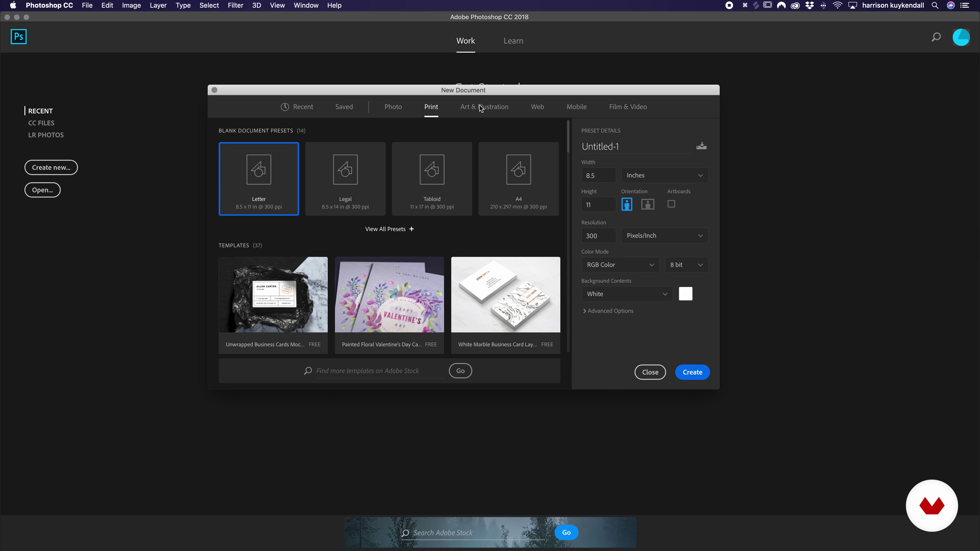Click the Close button in New Document

[x=650, y=372]
